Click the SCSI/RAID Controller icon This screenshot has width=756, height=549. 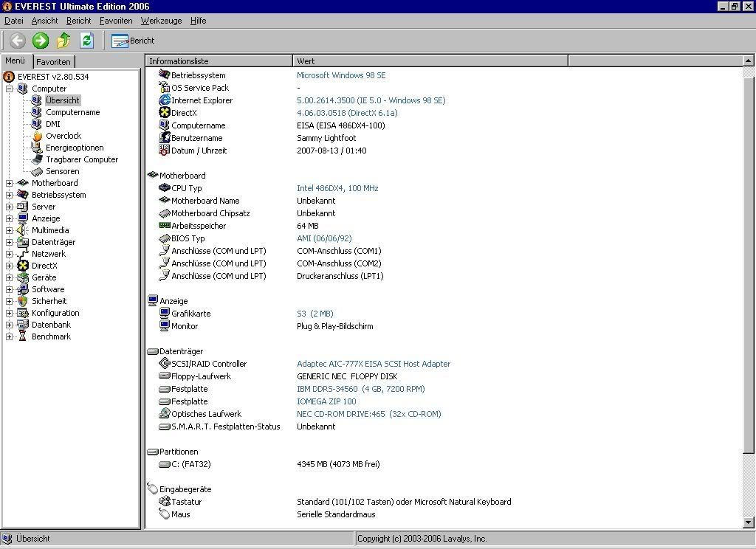click(x=165, y=363)
